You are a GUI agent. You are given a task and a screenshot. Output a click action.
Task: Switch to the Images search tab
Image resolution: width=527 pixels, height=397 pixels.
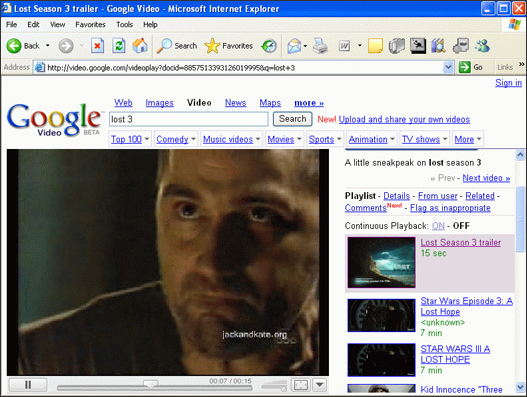tap(159, 103)
